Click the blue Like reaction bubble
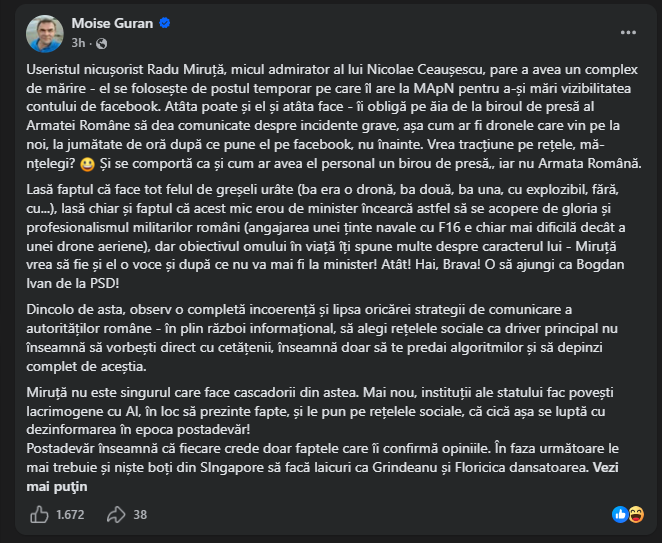 coord(620,514)
